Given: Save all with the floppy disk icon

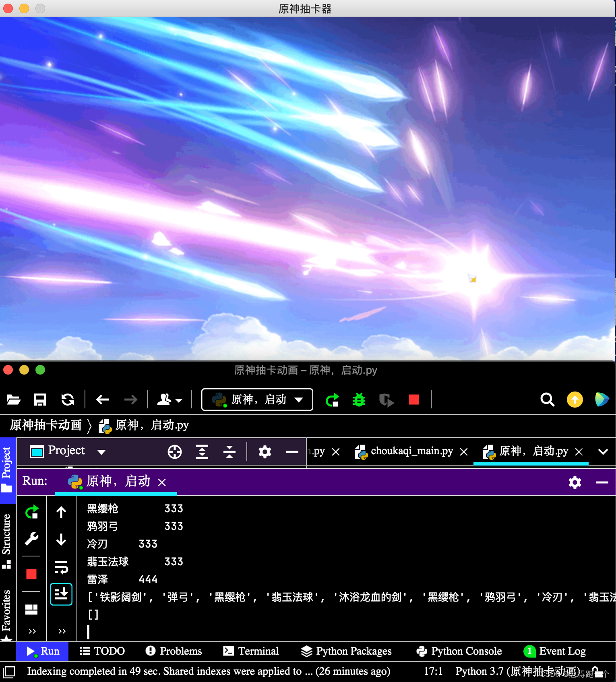Looking at the screenshot, I should click(x=40, y=400).
